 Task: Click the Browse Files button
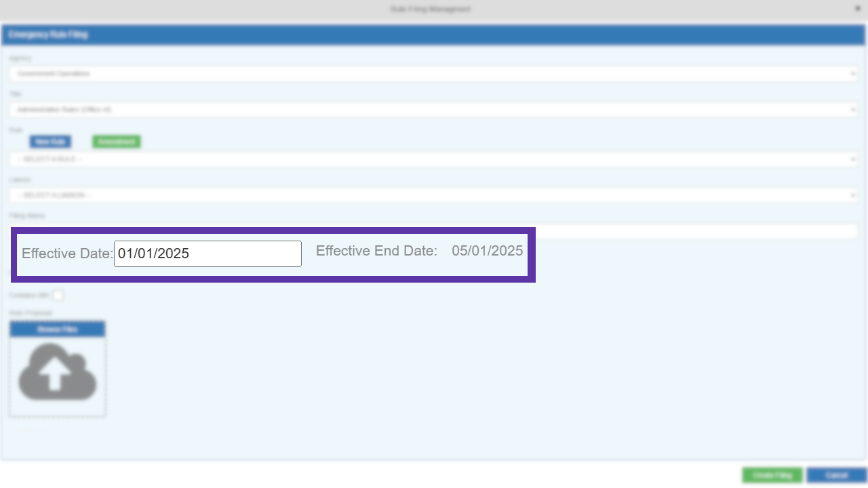[x=57, y=329]
